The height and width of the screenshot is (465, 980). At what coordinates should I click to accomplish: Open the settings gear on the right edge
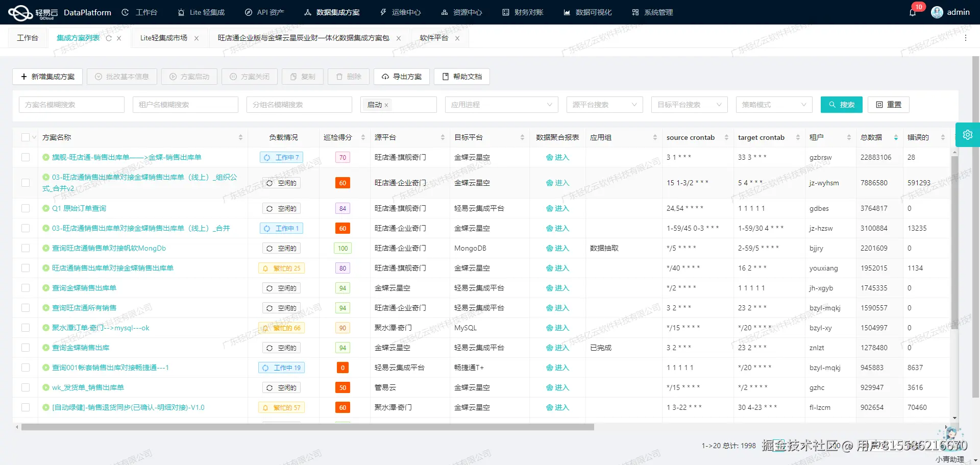(x=968, y=135)
